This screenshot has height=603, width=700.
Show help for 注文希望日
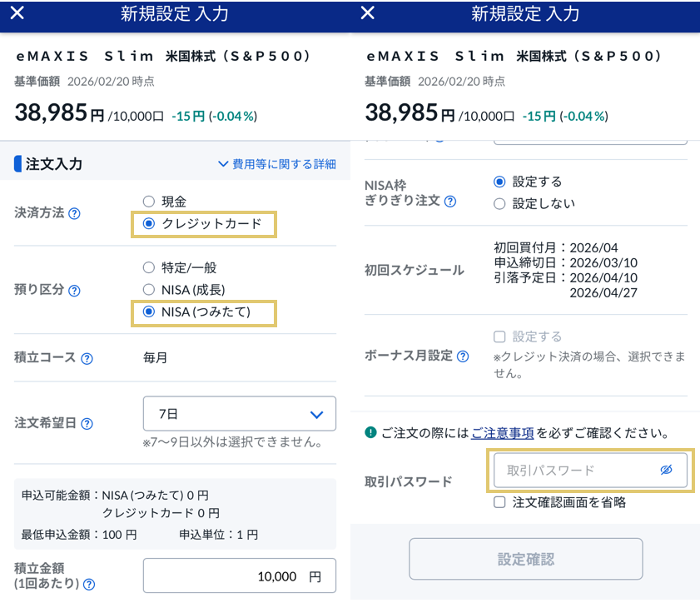pos(87,423)
